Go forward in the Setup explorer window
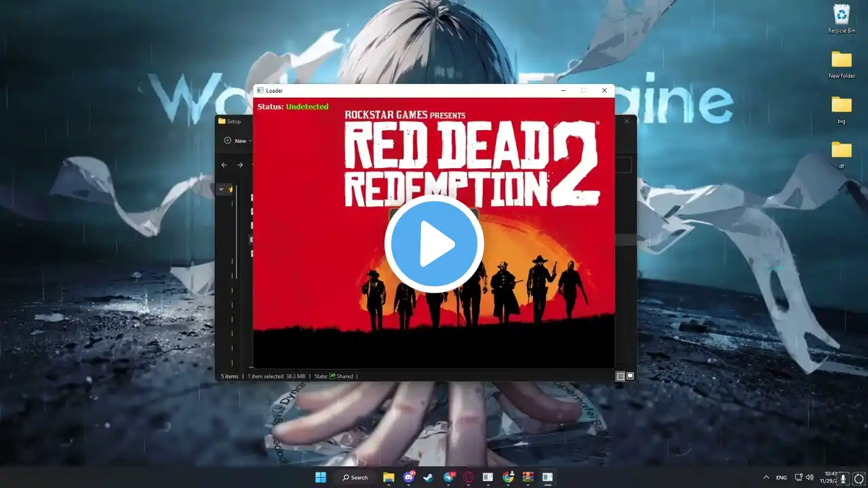The image size is (868, 488). coord(240,165)
